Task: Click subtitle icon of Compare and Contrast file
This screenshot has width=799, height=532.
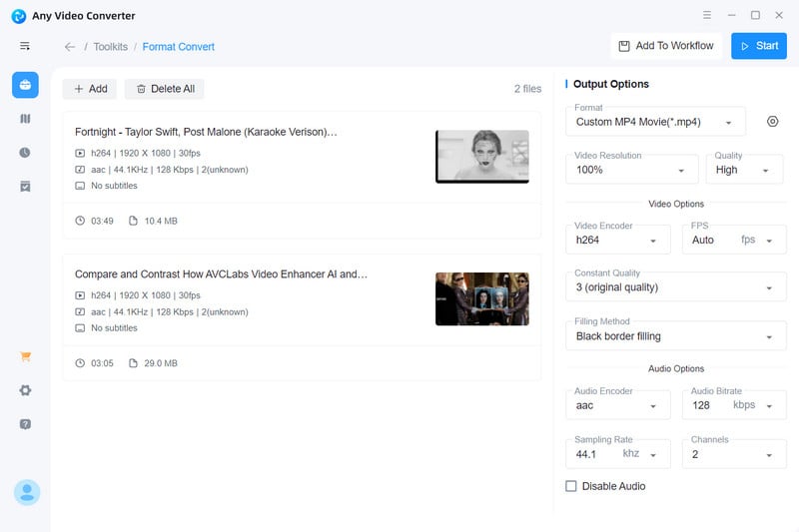Action: coord(80,327)
